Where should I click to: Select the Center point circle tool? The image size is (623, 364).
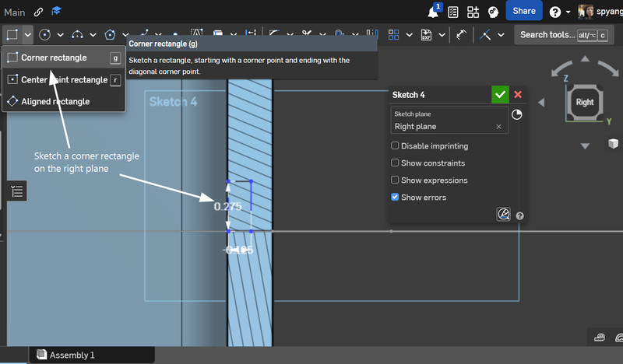(x=45, y=35)
